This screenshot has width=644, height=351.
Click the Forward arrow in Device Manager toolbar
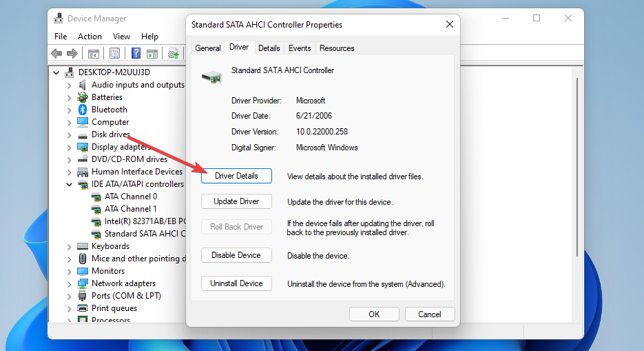coord(72,53)
